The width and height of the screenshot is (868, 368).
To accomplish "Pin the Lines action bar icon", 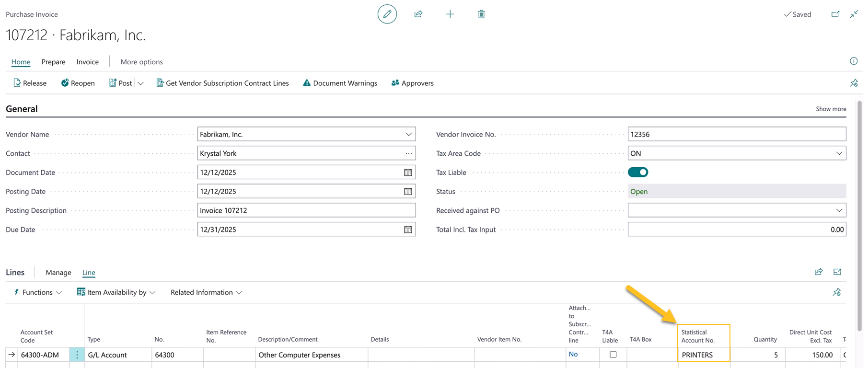I will [x=837, y=292].
